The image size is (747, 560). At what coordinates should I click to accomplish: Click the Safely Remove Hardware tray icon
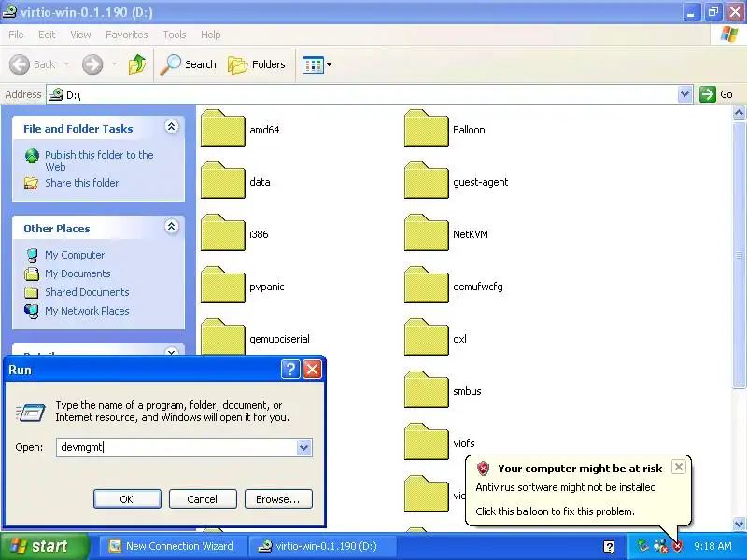click(x=643, y=545)
